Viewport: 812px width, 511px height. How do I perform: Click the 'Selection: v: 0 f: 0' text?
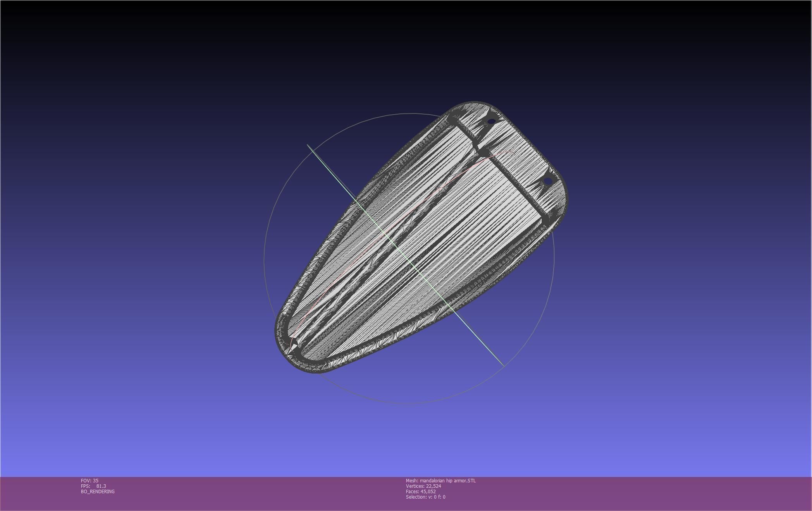(x=426, y=497)
